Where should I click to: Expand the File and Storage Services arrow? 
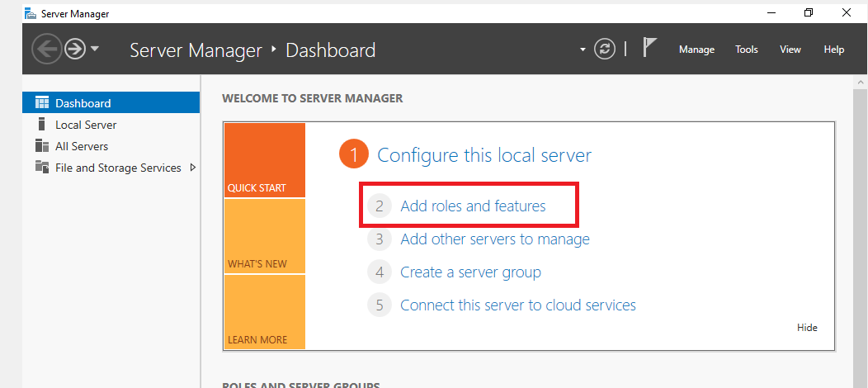click(x=193, y=168)
